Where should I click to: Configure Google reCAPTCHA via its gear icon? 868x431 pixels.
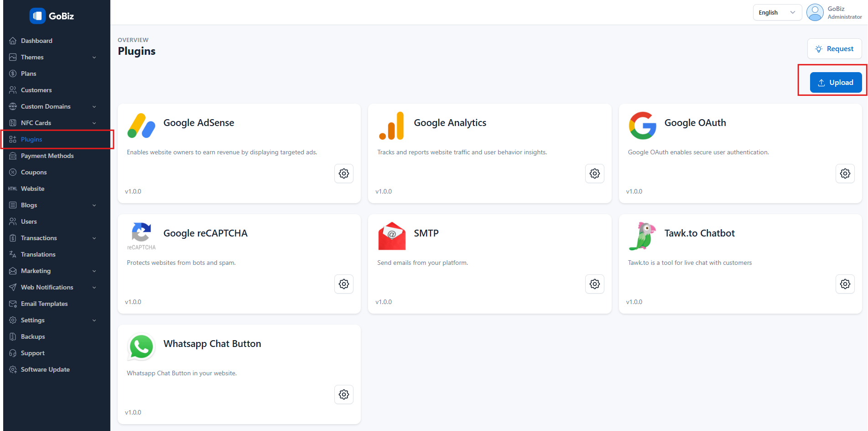tap(344, 284)
